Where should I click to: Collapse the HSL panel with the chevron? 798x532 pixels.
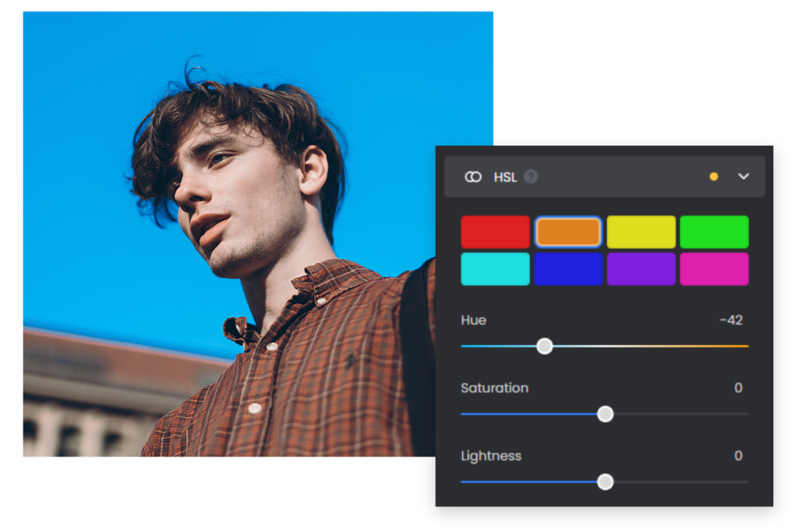point(743,177)
